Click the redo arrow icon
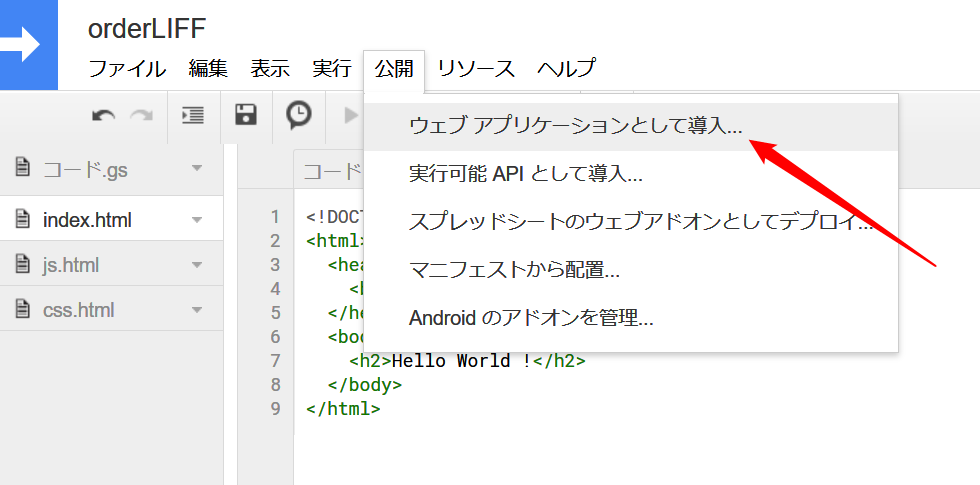The height and width of the screenshot is (485, 980). (141, 116)
